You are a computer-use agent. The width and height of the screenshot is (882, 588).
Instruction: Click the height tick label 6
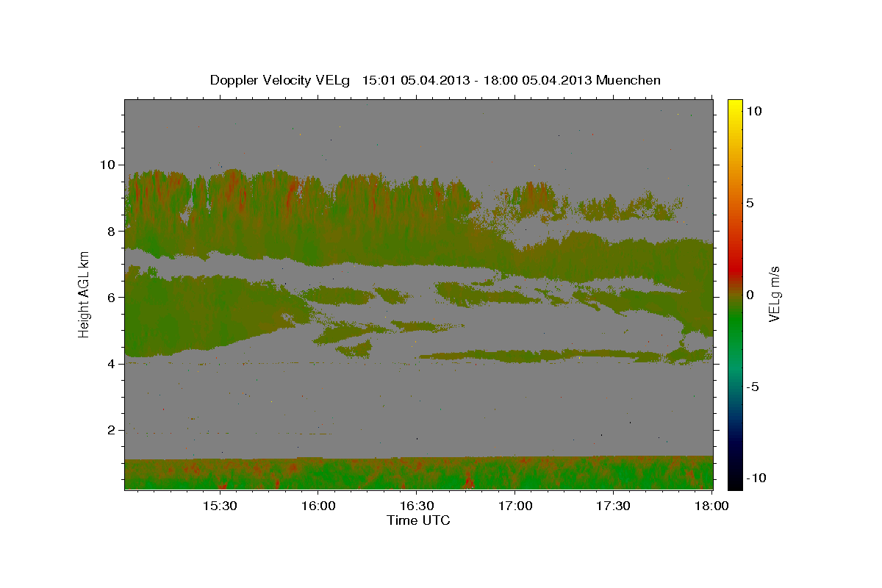[x=113, y=297]
